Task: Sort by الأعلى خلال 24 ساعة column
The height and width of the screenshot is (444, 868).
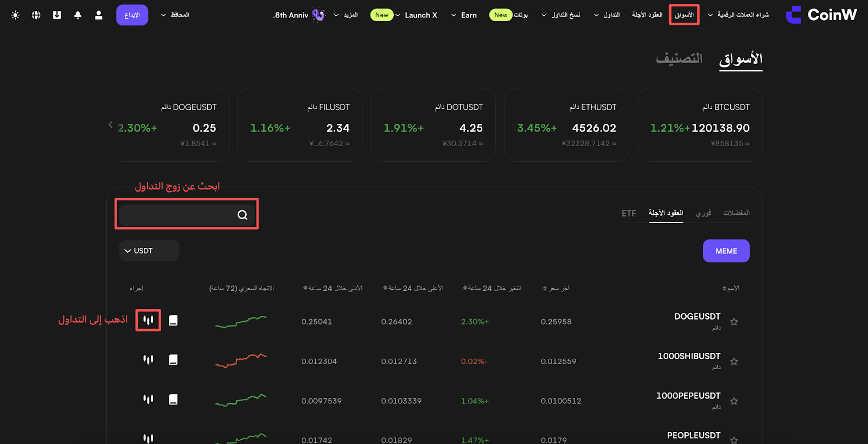Action: click(x=413, y=288)
